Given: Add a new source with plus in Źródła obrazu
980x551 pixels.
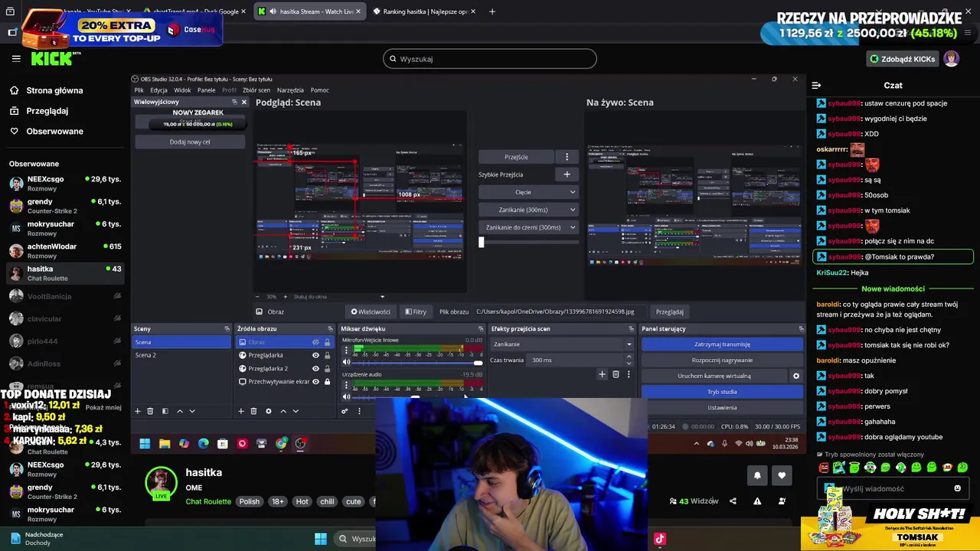Looking at the screenshot, I should click(241, 411).
